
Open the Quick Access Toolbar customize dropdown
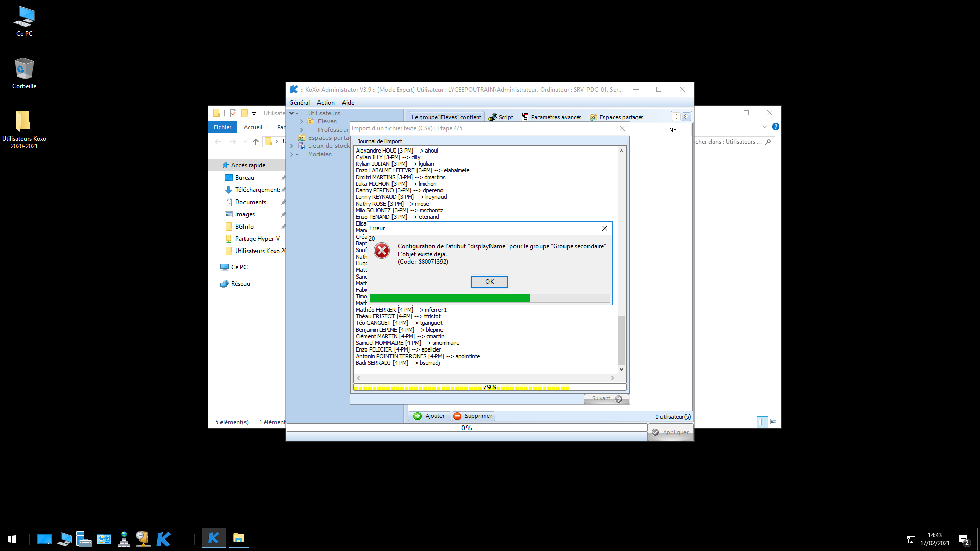pyautogui.click(x=254, y=113)
